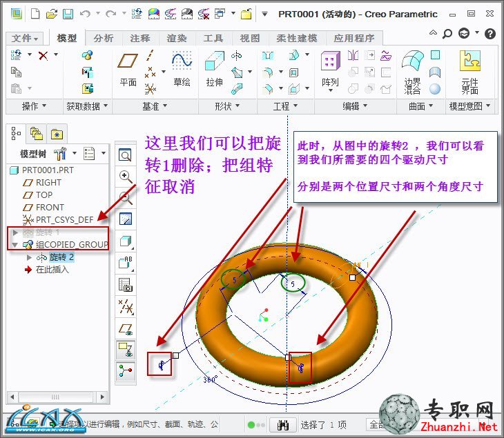Expand the 旋转 2 tree node
This screenshot has height=438, width=504.
point(29,257)
